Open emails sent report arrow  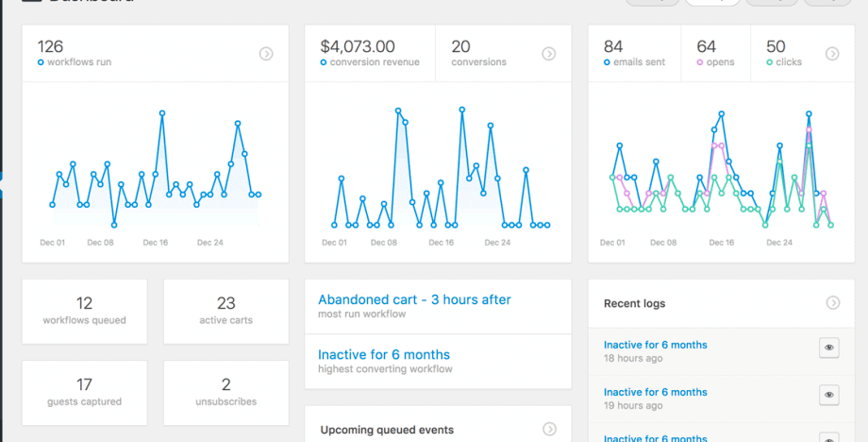(832, 54)
